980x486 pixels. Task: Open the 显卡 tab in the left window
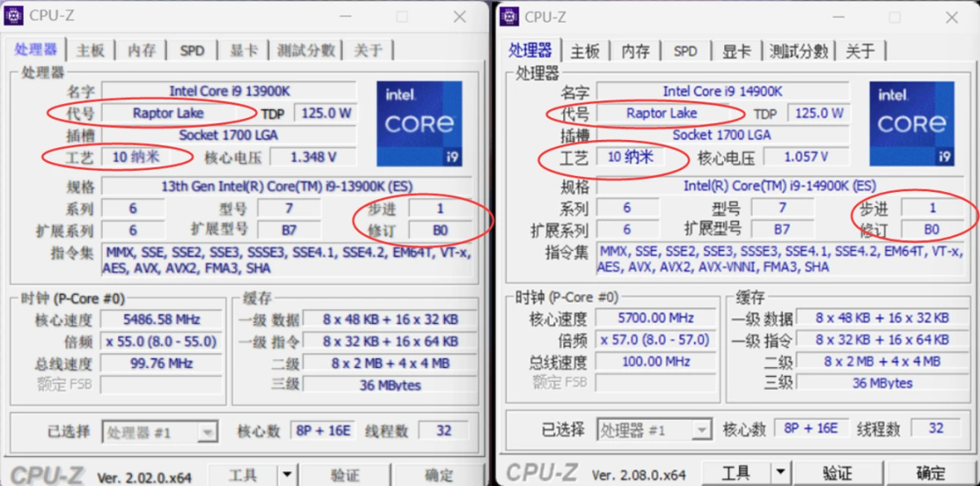pyautogui.click(x=244, y=50)
